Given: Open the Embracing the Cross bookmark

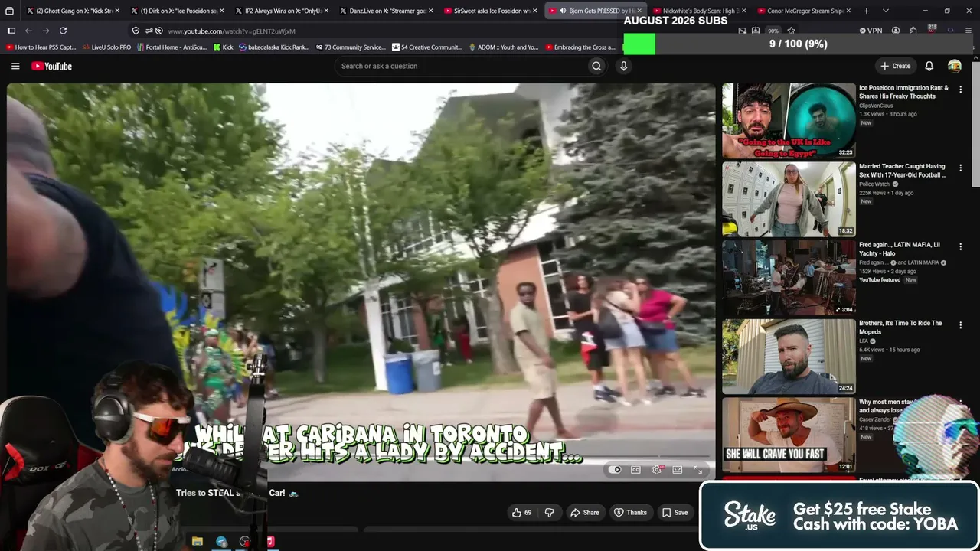Looking at the screenshot, I should point(580,47).
